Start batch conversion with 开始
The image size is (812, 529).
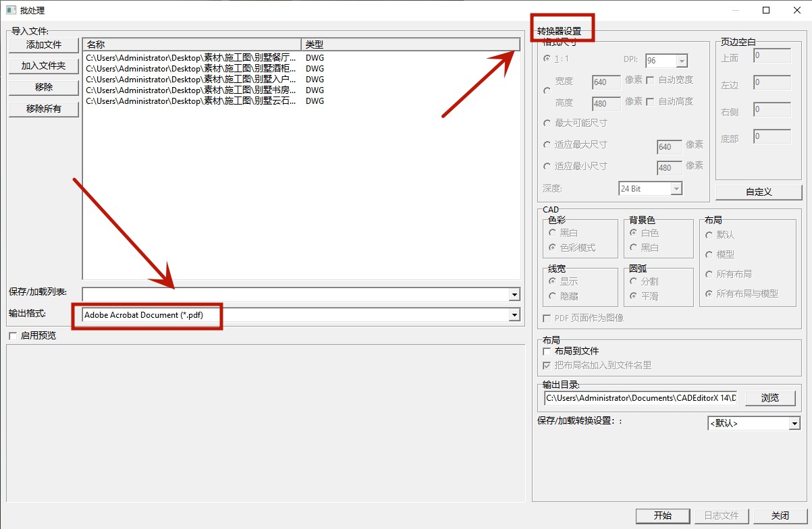[x=663, y=516]
